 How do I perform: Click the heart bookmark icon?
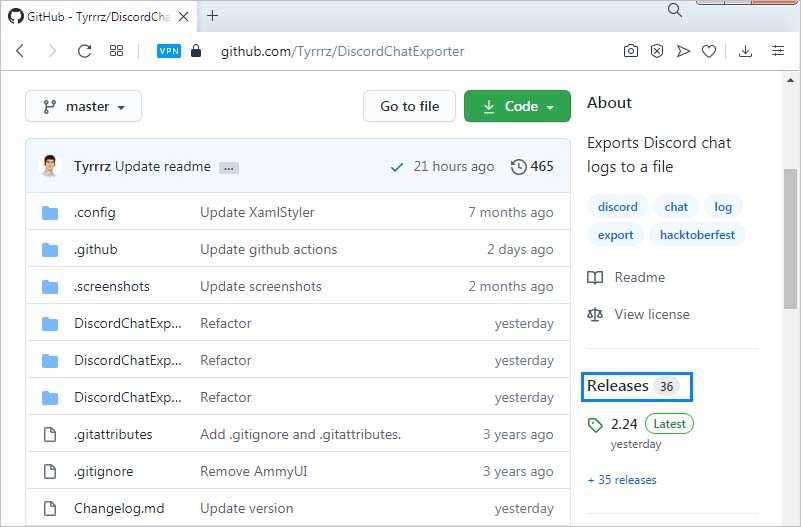pyautogui.click(x=709, y=51)
